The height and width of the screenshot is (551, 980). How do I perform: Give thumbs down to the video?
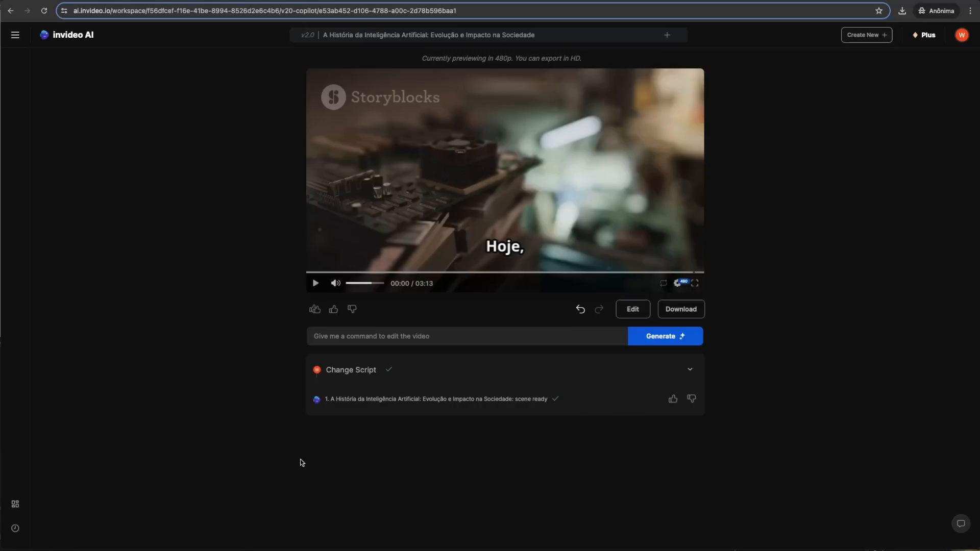(x=352, y=309)
